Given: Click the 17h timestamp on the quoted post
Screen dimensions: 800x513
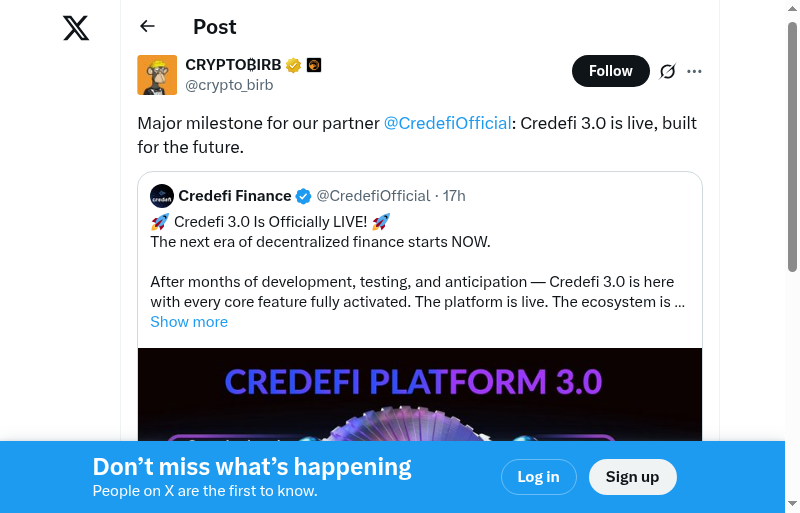Looking at the screenshot, I should [x=454, y=196].
